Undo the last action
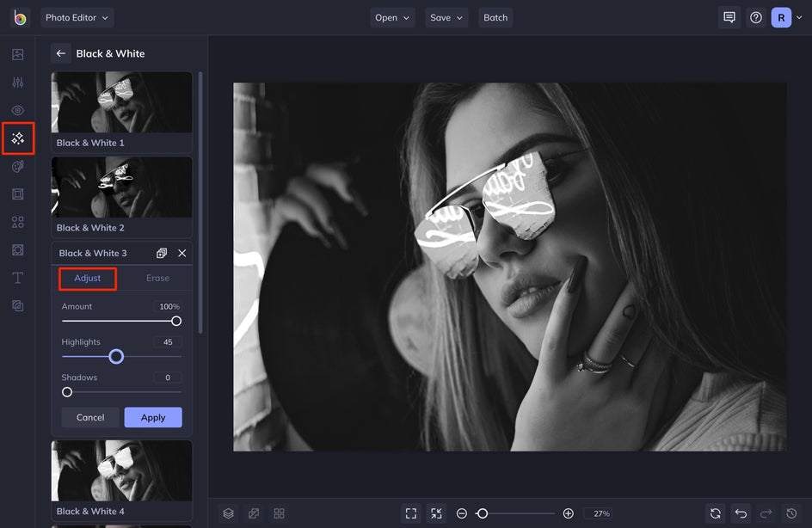Screen dimensions: 812x528 point(741,513)
